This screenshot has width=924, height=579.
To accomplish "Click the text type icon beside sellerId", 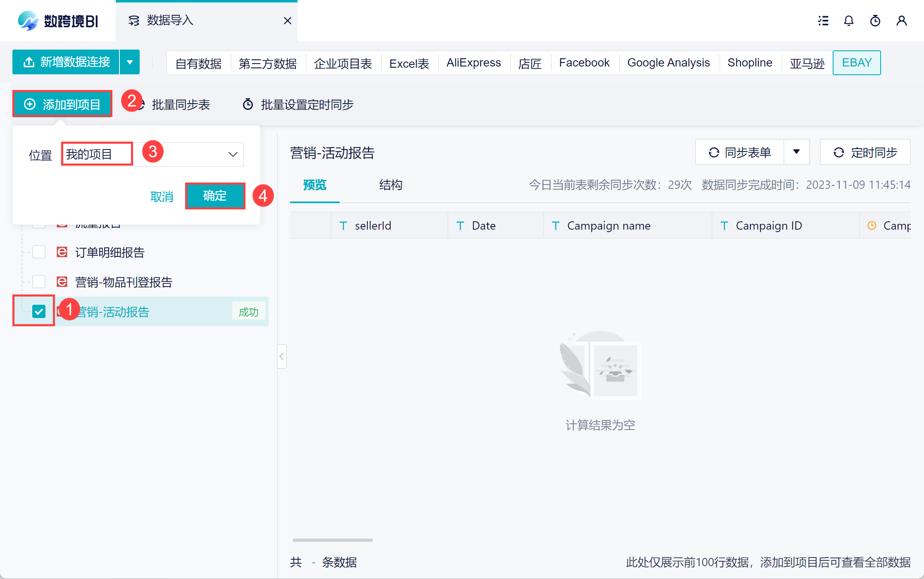I will tap(343, 225).
